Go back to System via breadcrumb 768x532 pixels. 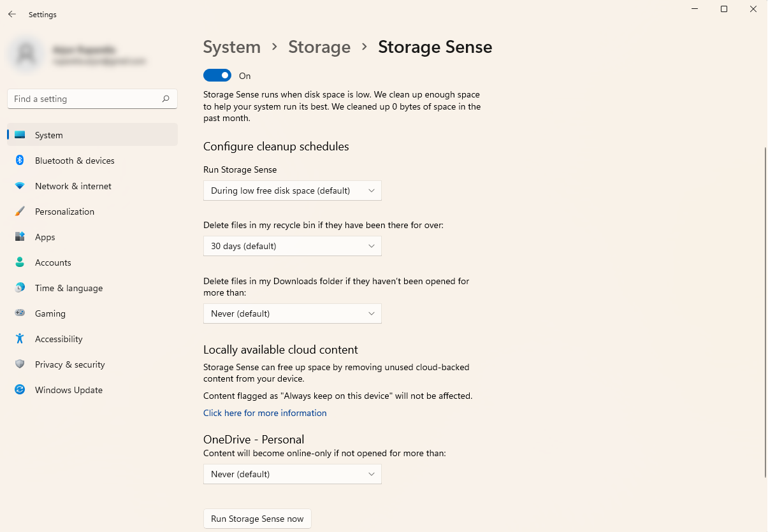[231, 47]
